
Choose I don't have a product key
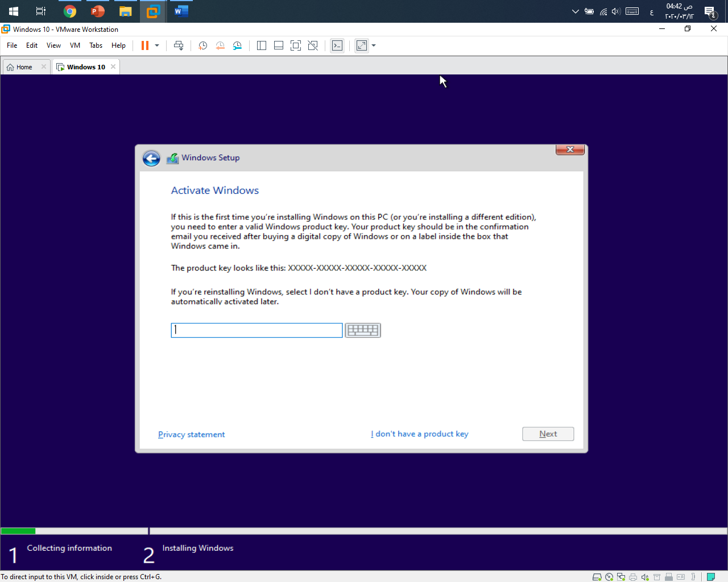pos(420,434)
